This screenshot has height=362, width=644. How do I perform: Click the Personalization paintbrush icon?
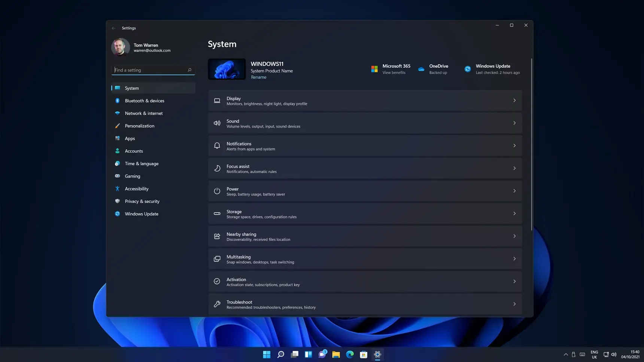coord(117,126)
